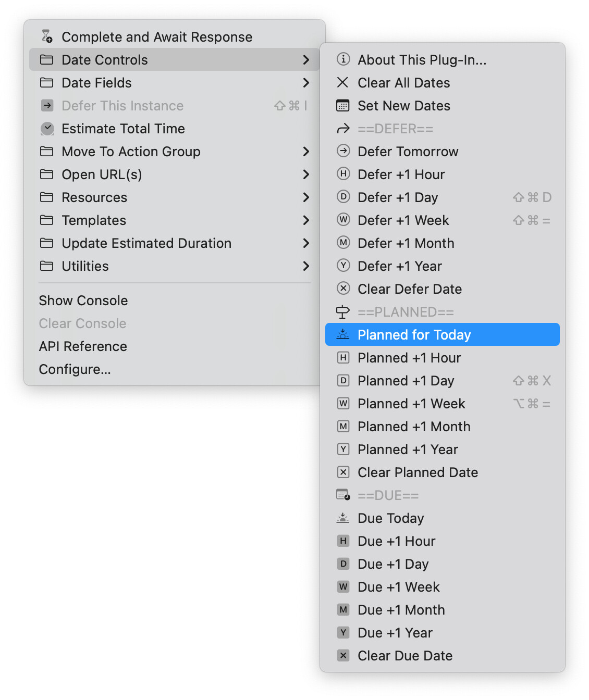Click the circled W icon for Defer +1 Week
Viewport: 589px width, 700px height.
(x=343, y=220)
